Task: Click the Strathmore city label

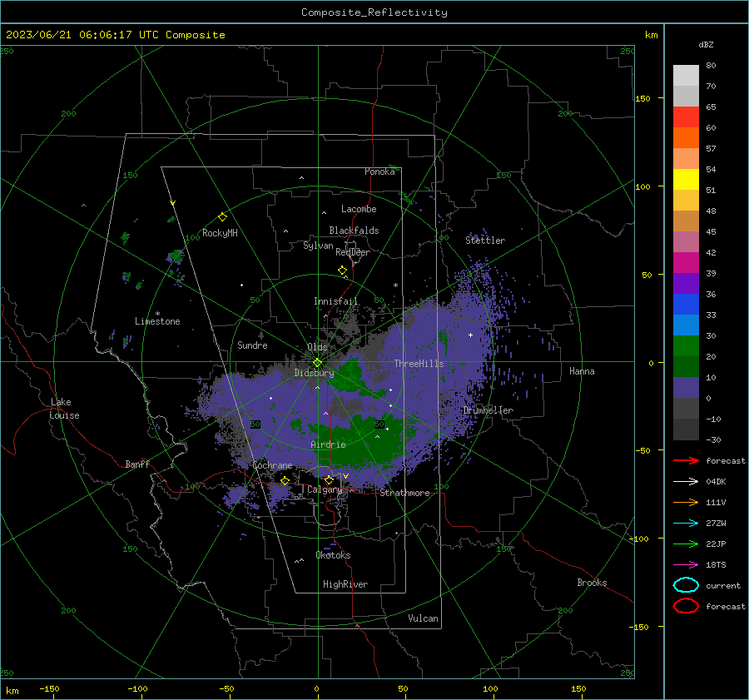Action: [404, 493]
